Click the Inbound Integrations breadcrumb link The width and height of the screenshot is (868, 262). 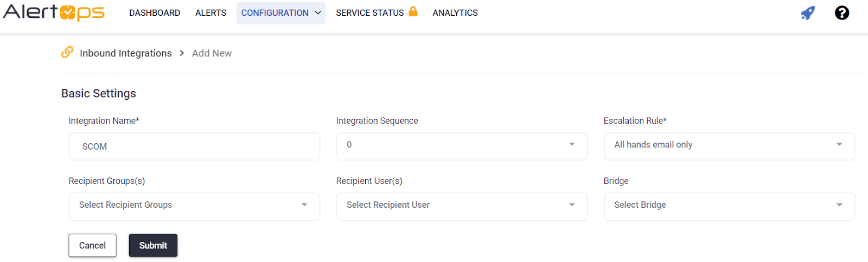point(125,53)
